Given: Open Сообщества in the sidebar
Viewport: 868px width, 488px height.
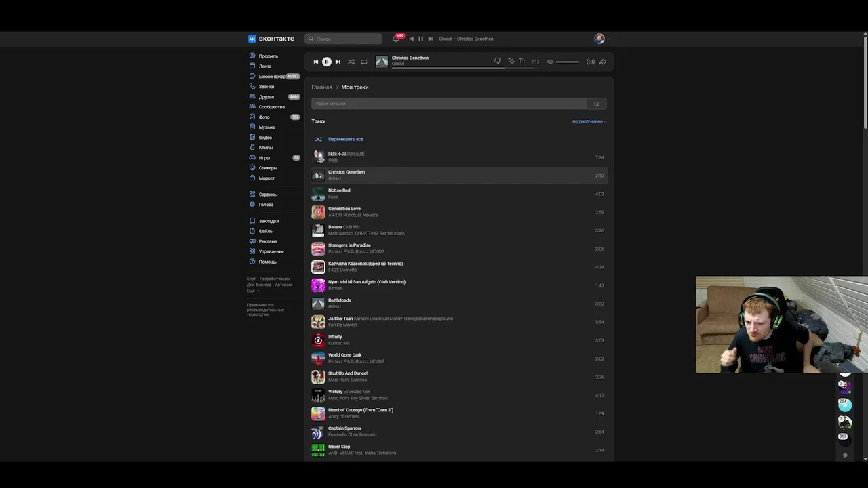Looking at the screenshot, I should pos(271,107).
